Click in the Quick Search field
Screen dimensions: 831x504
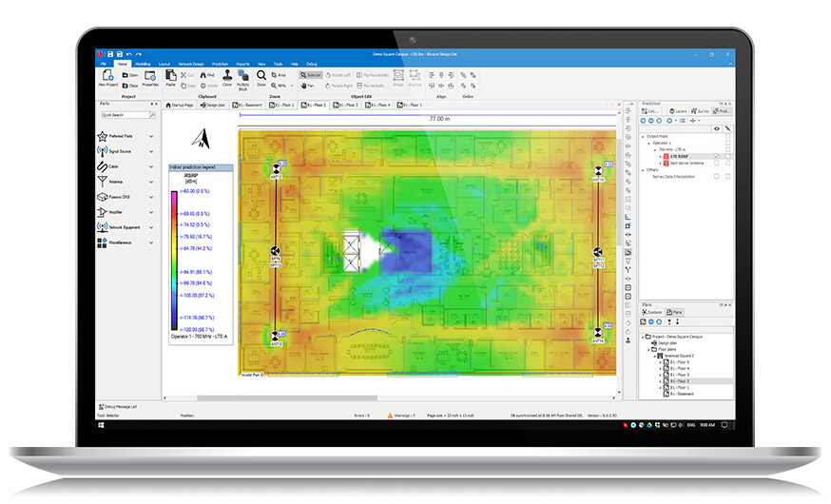click(126, 115)
